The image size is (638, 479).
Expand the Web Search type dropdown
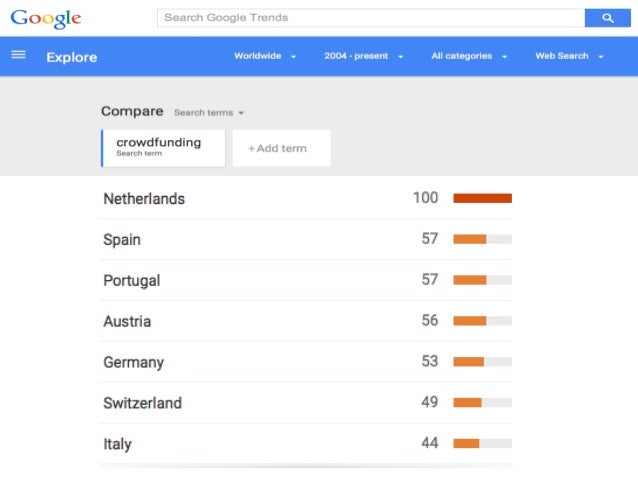tap(569, 56)
